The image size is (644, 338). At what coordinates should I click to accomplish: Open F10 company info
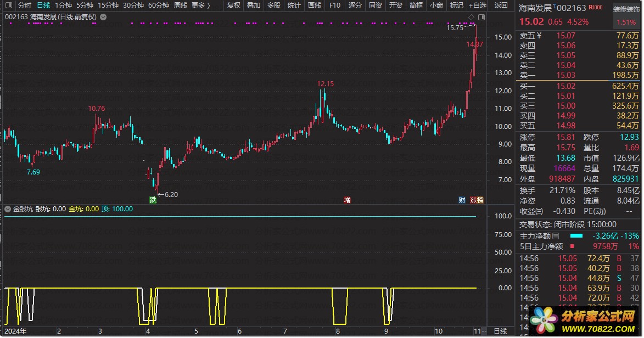point(335,5)
